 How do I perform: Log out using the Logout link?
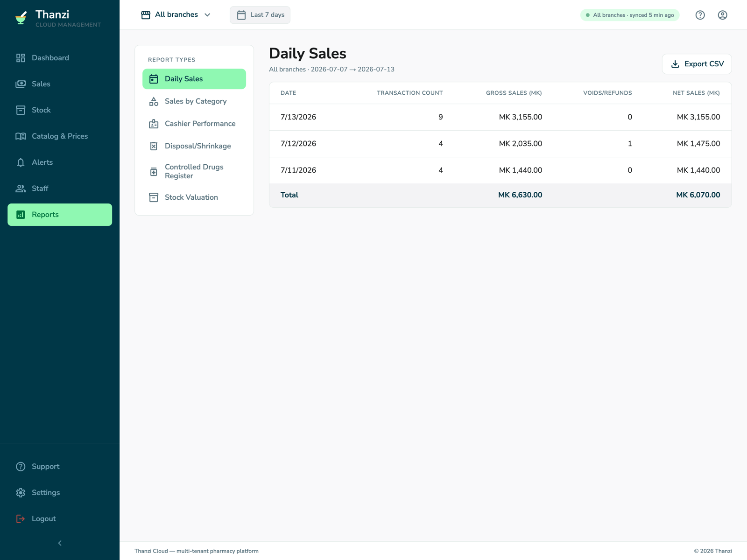coord(60,519)
